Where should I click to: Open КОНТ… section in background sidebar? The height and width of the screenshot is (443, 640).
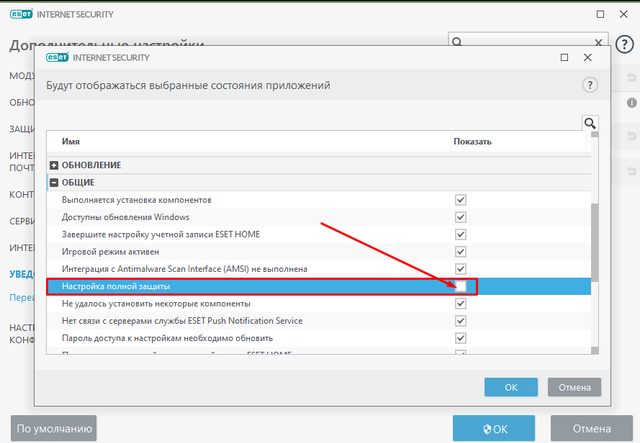tap(22, 195)
